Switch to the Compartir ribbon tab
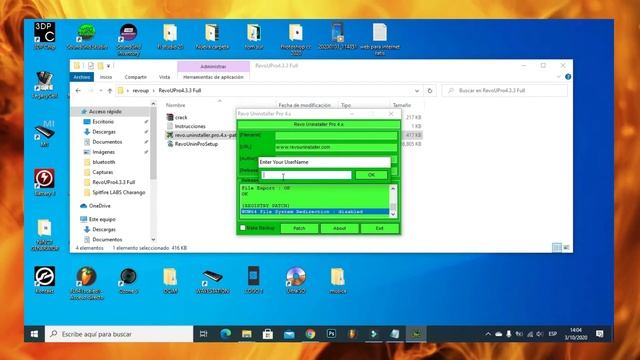The height and width of the screenshot is (360, 640). (136, 77)
